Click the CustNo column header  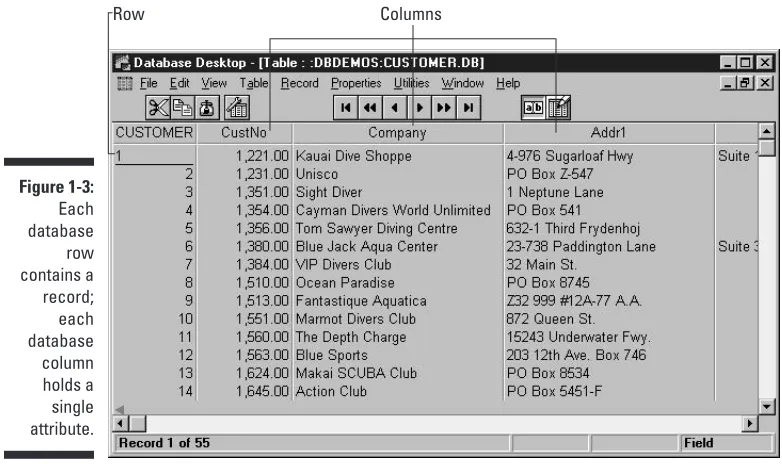pyautogui.click(x=244, y=133)
